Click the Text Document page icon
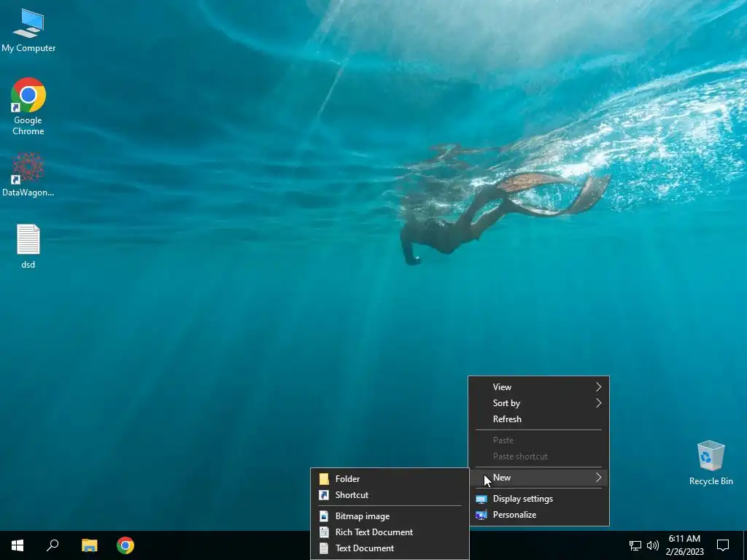Image resolution: width=747 pixels, height=560 pixels. pyautogui.click(x=324, y=548)
